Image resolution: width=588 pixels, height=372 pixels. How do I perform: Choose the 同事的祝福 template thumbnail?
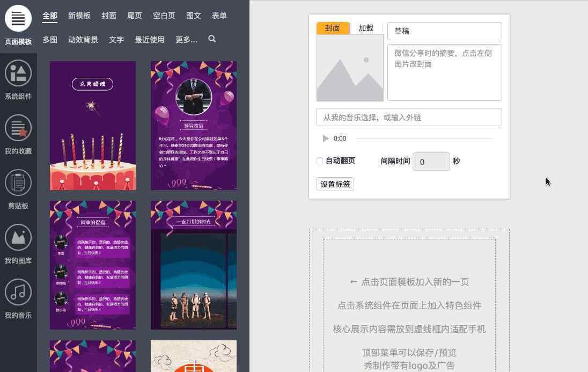(93, 265)
